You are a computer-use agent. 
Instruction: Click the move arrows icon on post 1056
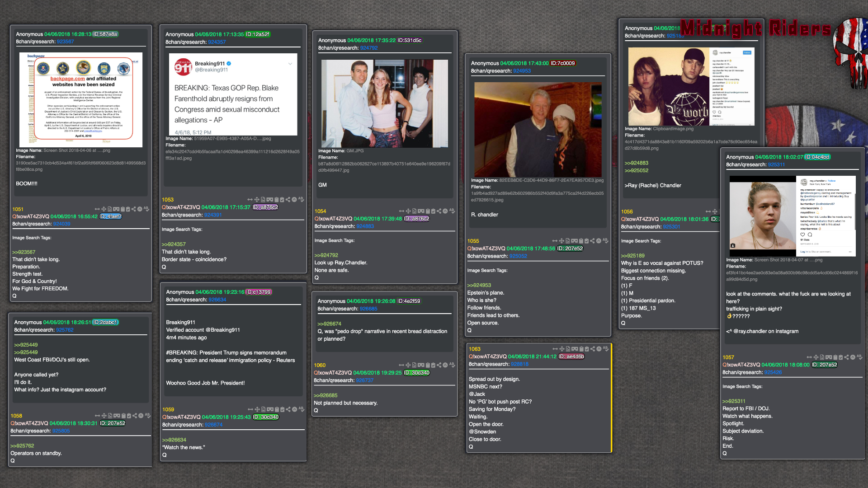pos(715,211)
